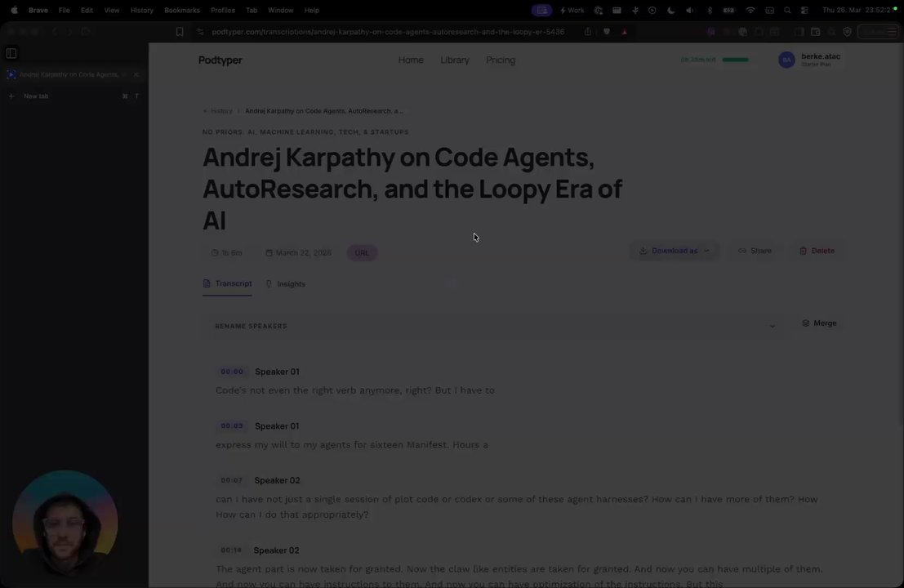
Task: Select Speaker 01 label at 00:03
Action: pyautogui.click(x=277, y=426)
